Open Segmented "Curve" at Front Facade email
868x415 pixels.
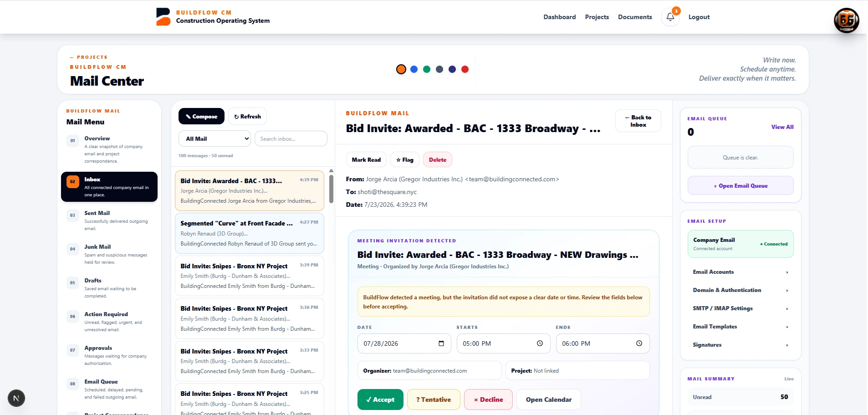pyautogui.click(x=250, y=233)
